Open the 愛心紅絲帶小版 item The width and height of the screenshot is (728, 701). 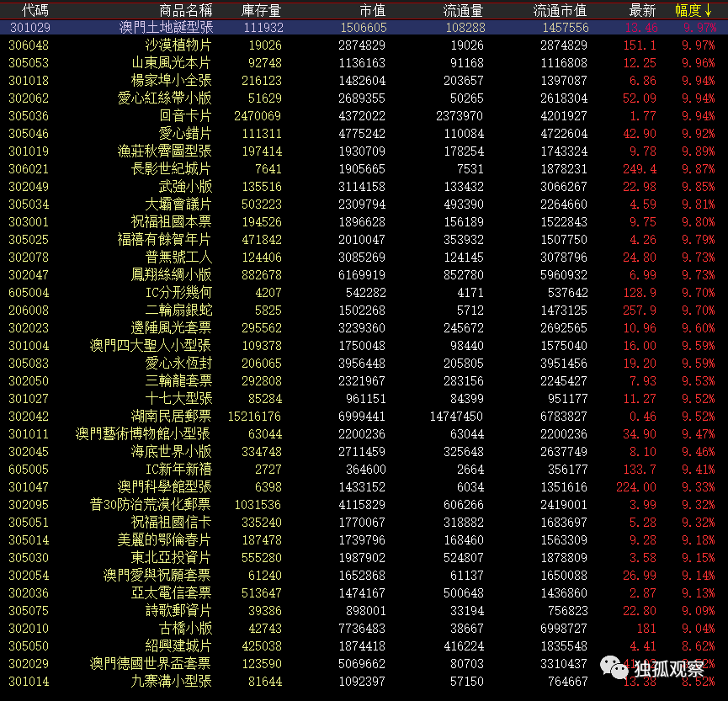[x=165, y=98]
